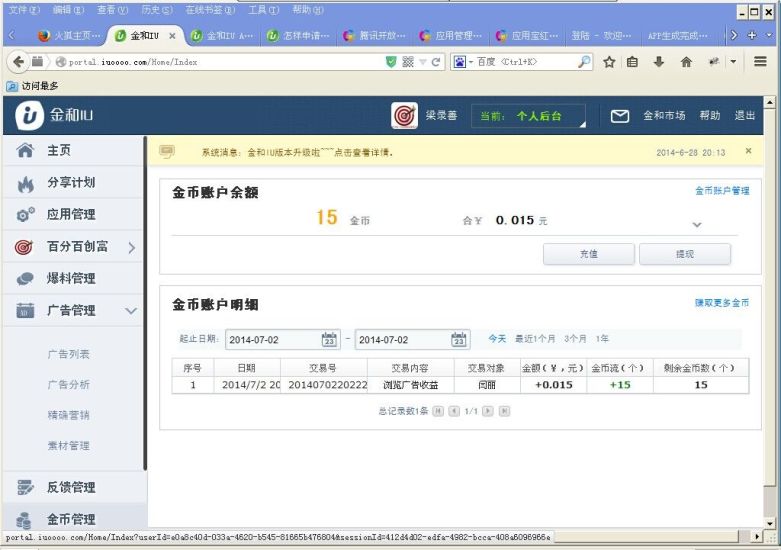Open the start date calendar picker
Viewport: 781px width, 550px height.
point(329,340)
